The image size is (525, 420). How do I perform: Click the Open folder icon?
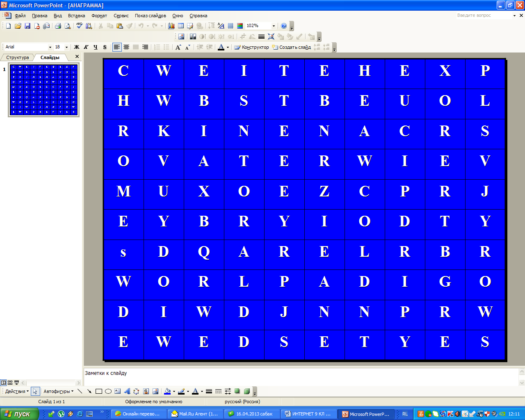18,26
